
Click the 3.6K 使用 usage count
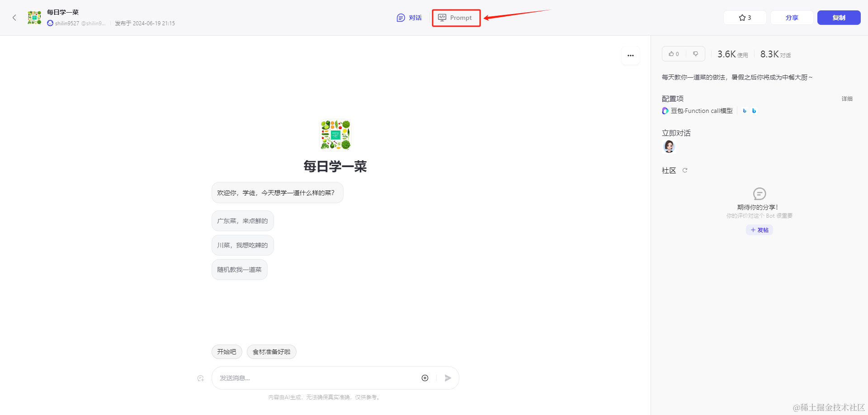732,54
